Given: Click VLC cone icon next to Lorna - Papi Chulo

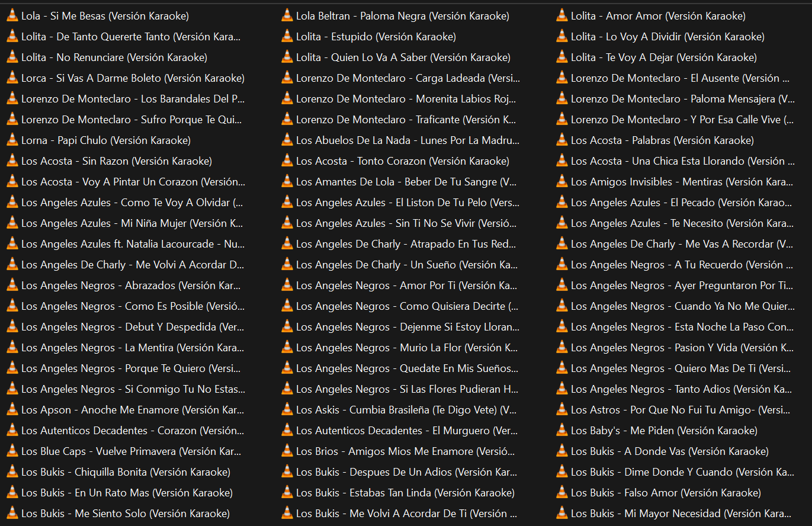Looking at the screenshot, I should click(x=12, y=140).
